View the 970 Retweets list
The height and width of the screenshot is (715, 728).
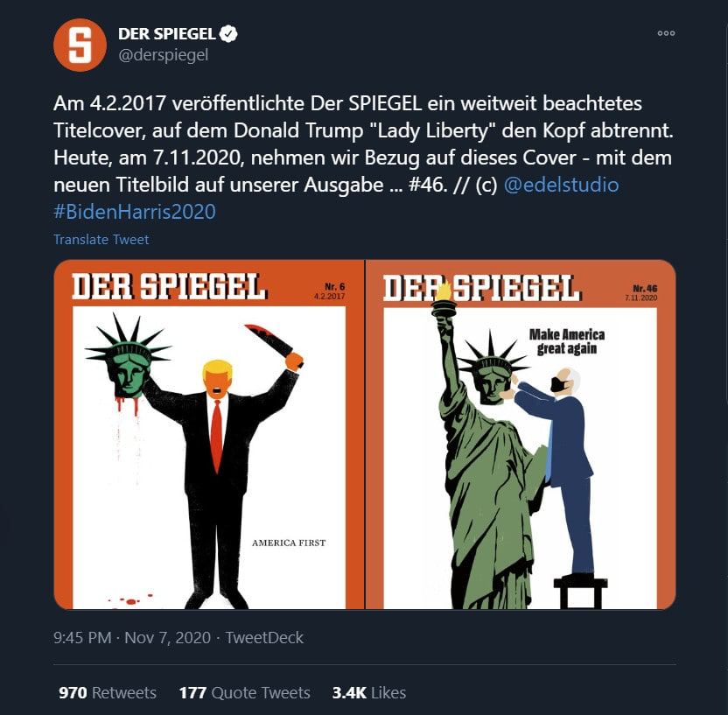[108, 693]
